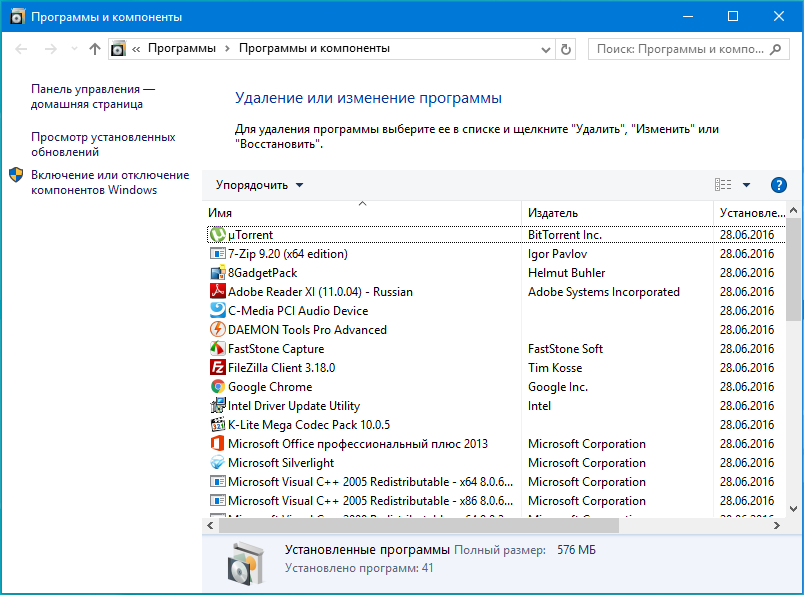Refresh the page with the refresh icon
This screenshot has width=804, height=595.
click(x=565, y=48)
